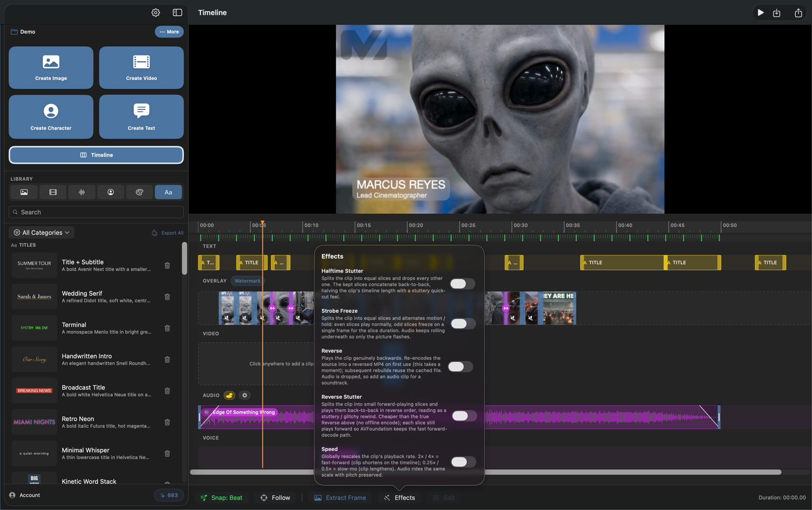Click Export All link
The image size is (812, 510).
pyautogui.click(x=168, y=233)
